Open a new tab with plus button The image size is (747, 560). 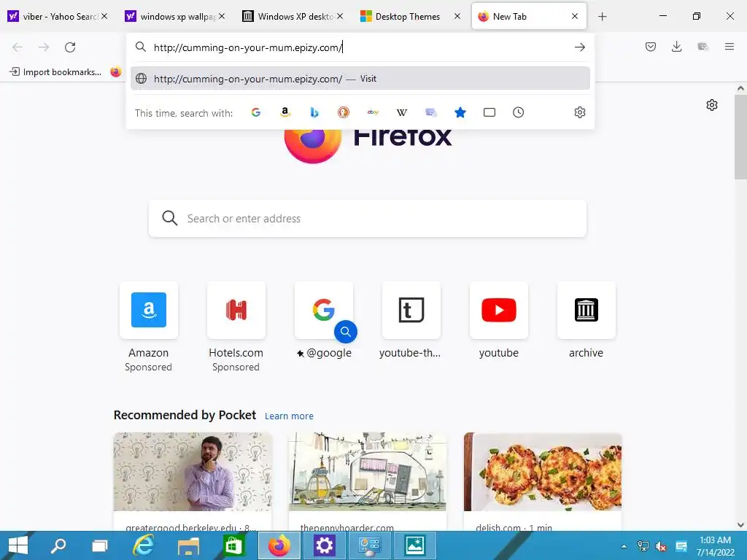(602, 17)
